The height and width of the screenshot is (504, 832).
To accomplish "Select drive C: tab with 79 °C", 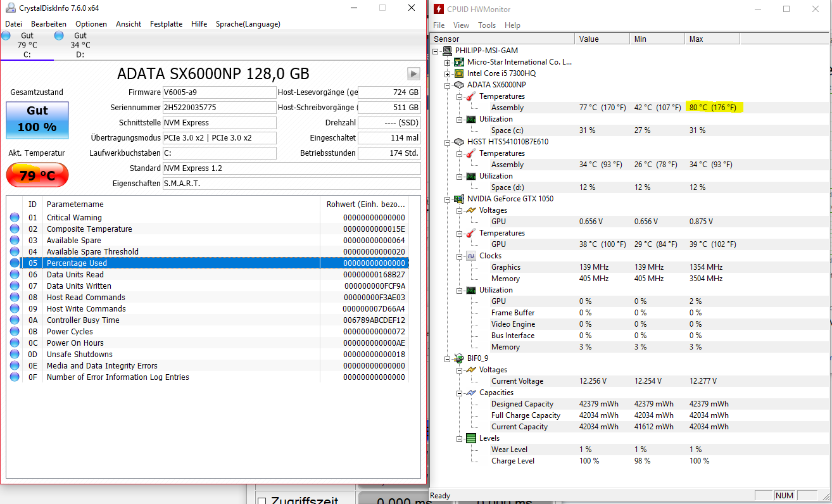I will coord(27,45).
